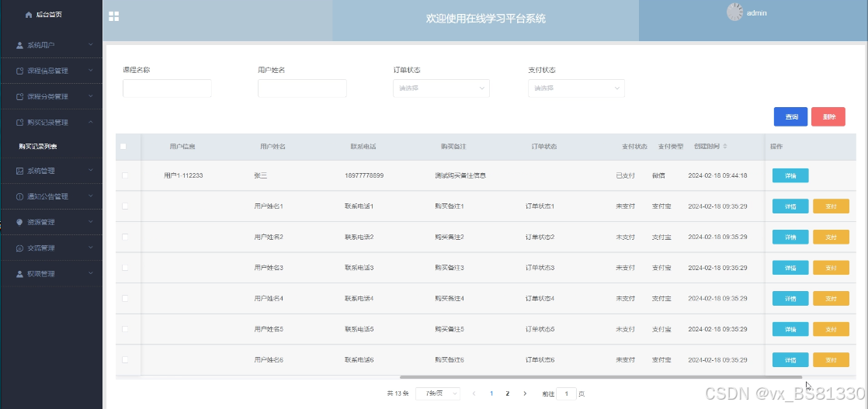Click the 测试购买备注信息 cell
This screenshot has height=409, width=868.
pyautogui.click(x=460, y=175)
